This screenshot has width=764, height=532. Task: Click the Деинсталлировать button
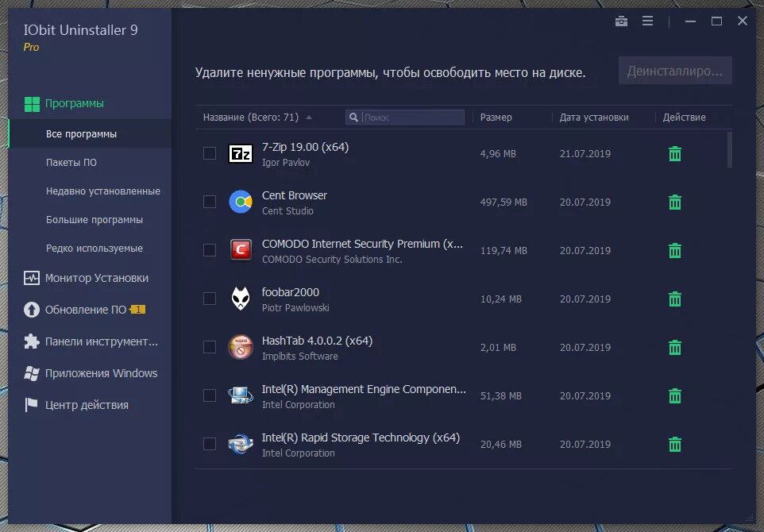point(675,71)
